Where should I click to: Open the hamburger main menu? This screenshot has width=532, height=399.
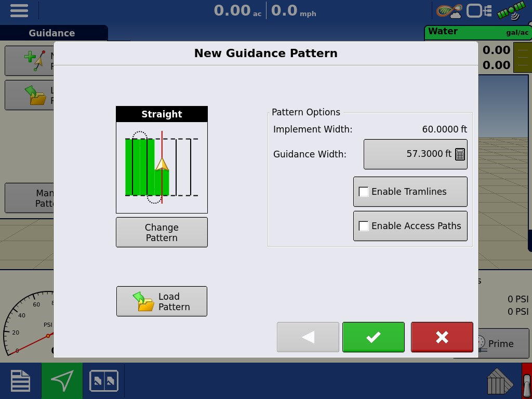19,11
